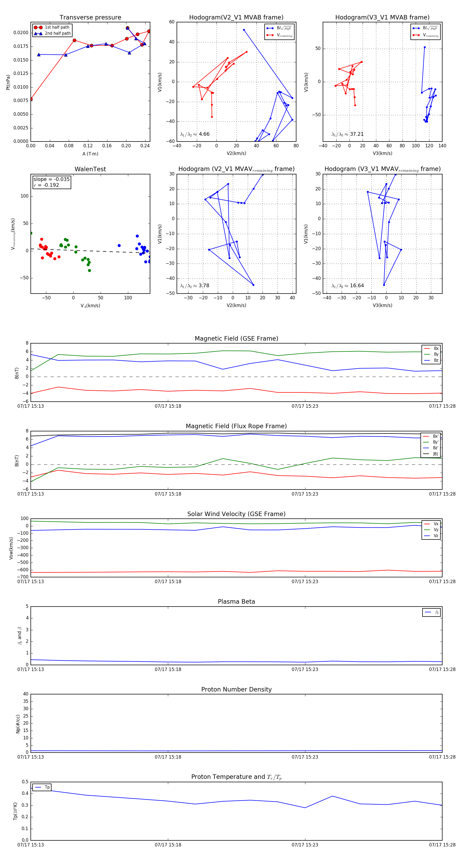Click the 'Hodogram (V3_V1 MVAV remaining frame)' title

[382, 169]
